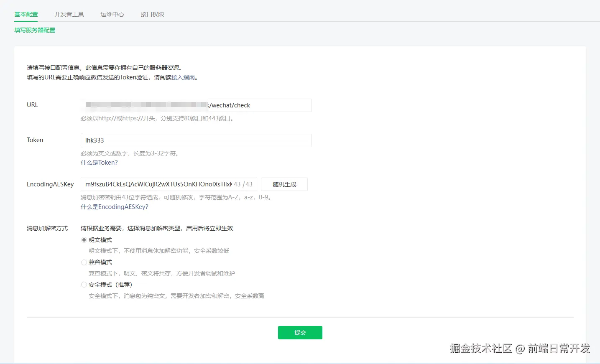Select the 兼容模式 radio button
The width and height of the screenshot is (600, 364).
tap(84, 262)
